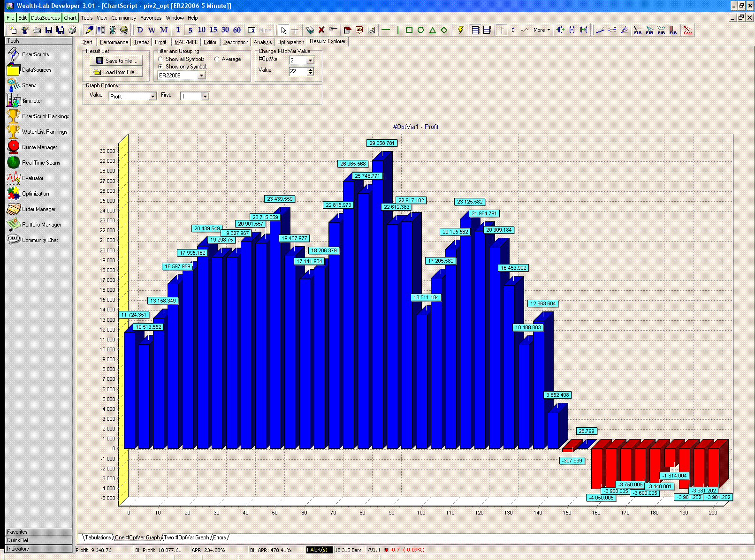The height and width of the screenshot is (560, 755).
Task: Click the red X delete icon
Action: pyautogui.click(x=321, y=30)
